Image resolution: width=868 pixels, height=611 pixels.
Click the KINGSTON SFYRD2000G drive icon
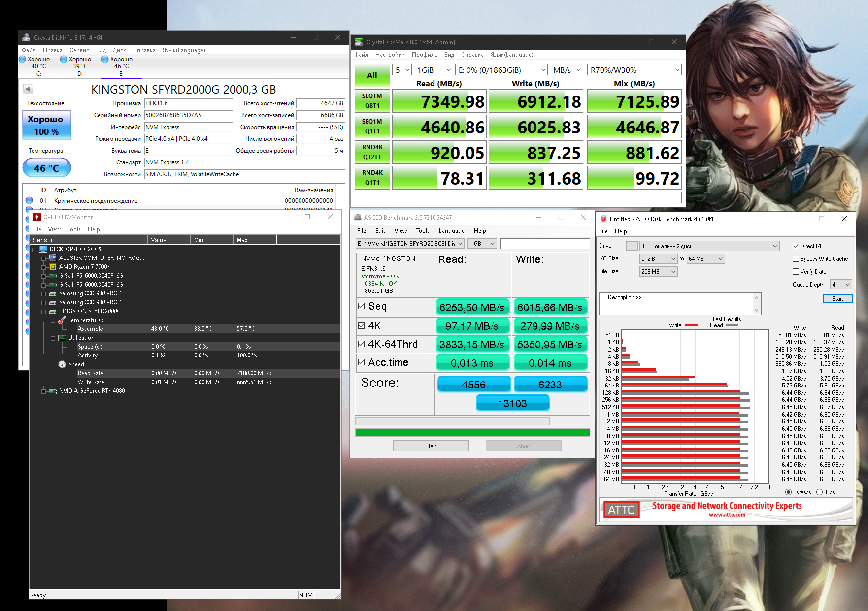pos(53,311)
